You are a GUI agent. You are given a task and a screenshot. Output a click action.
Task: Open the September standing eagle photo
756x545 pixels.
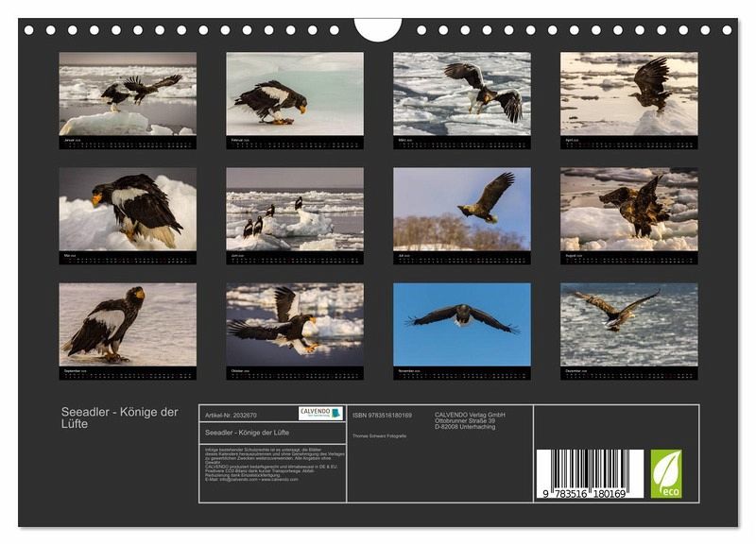(128, 325)
